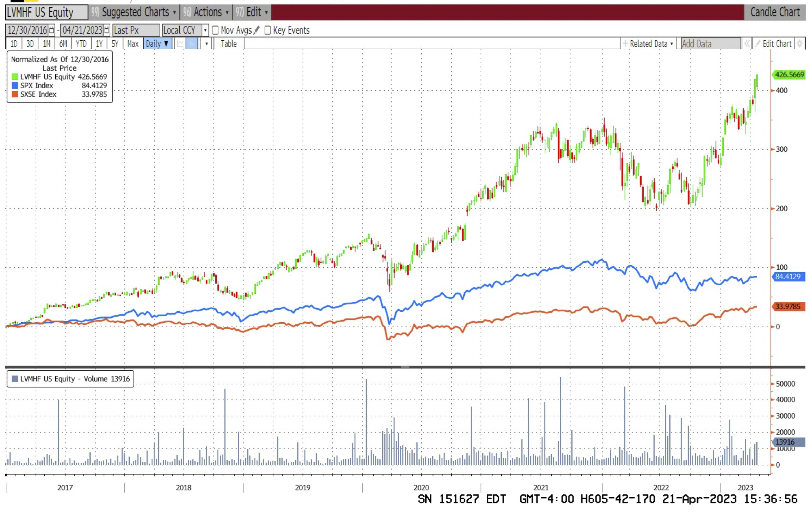Open the start date calendar picker

52,30
